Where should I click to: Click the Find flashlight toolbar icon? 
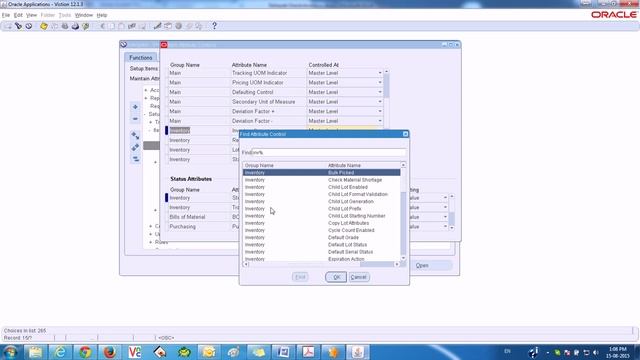click(x=18, y=26)
